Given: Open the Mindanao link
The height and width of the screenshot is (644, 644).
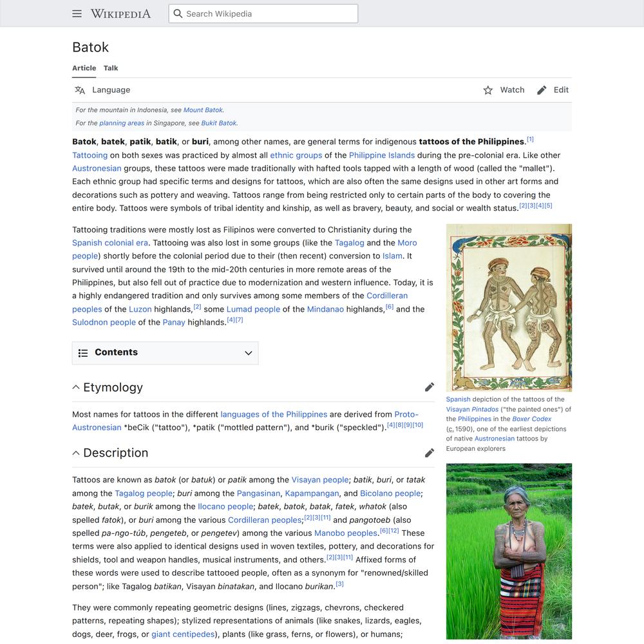Looking at the screenshot, I should click(326, 309).
